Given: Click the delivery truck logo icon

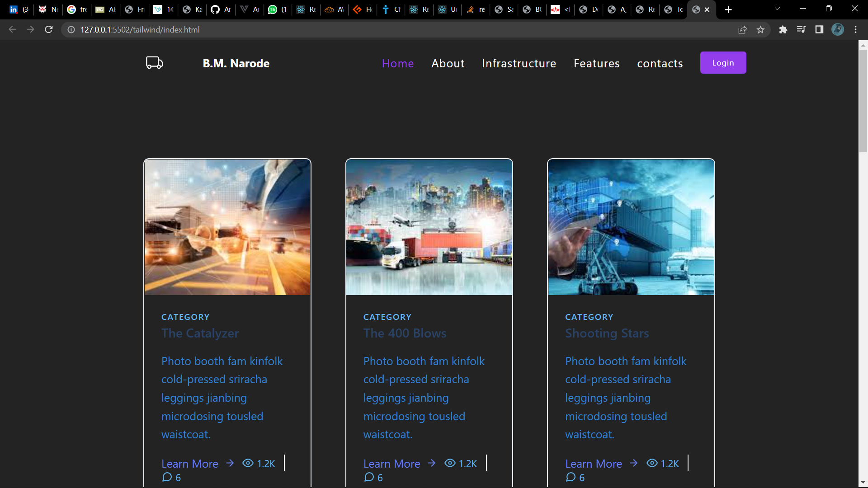Looking at the screenshot, I should [x=154, y=63].
